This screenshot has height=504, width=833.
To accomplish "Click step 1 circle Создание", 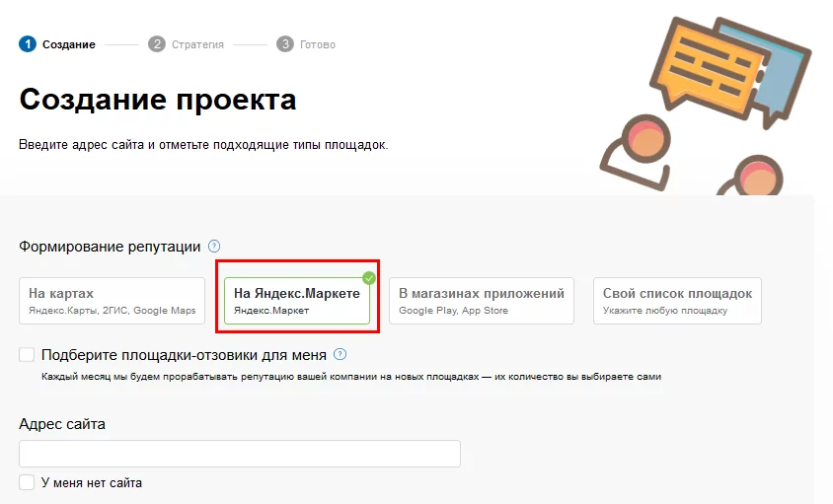I will (27, 44).
